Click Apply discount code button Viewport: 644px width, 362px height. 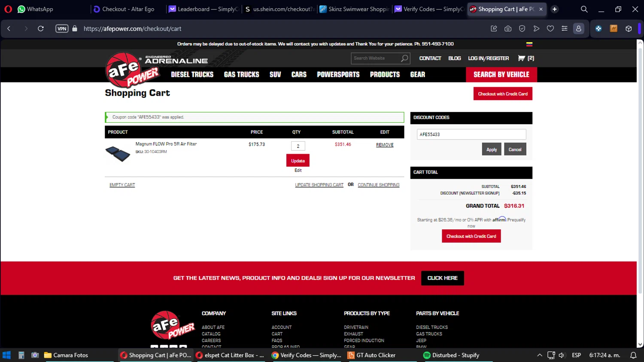tap(492, 149)
